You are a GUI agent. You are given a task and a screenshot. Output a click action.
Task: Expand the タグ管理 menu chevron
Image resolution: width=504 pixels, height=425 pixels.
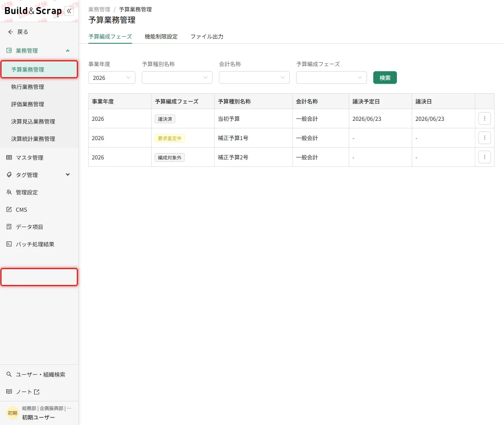[68, 175]
